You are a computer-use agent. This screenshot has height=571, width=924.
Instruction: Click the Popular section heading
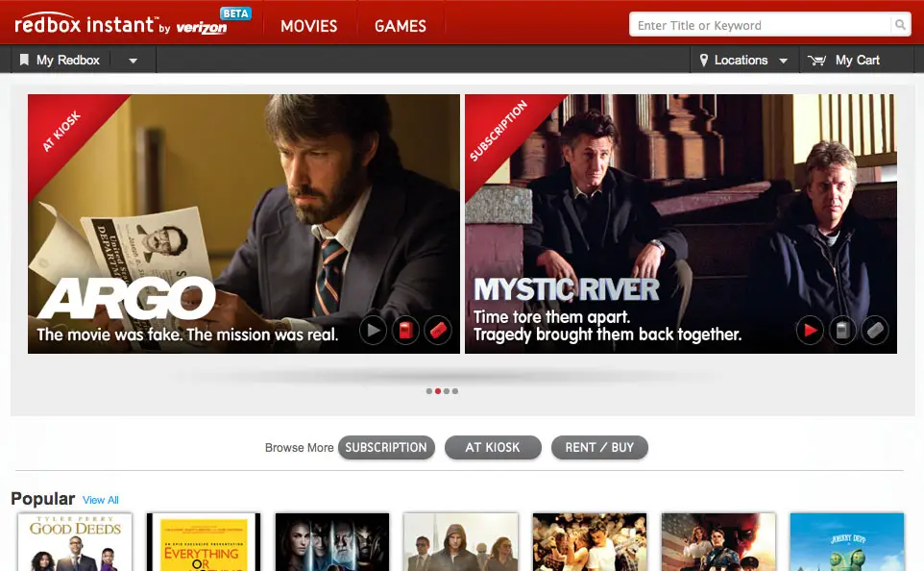pos(43,499)
